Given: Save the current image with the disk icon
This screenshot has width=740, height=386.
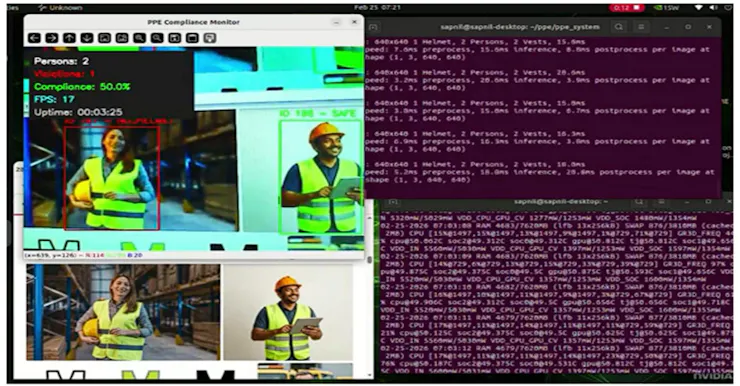Looking at the screenshot, I should [175, 38].
